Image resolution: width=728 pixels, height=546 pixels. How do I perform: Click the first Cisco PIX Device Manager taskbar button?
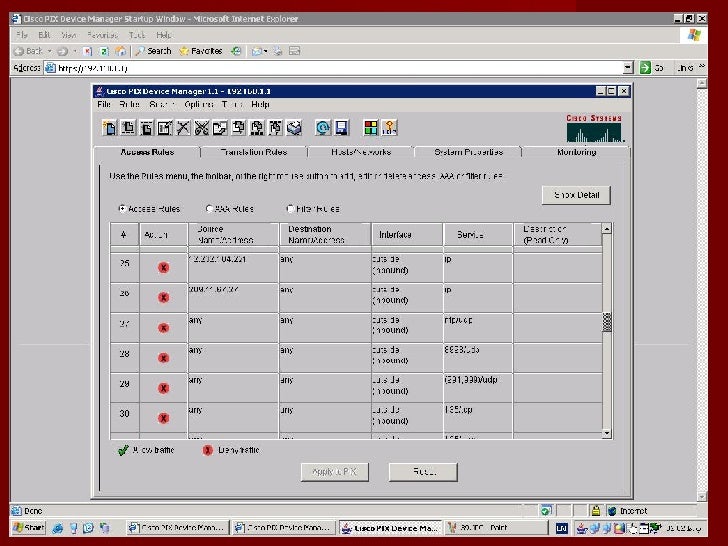(177, 527)
